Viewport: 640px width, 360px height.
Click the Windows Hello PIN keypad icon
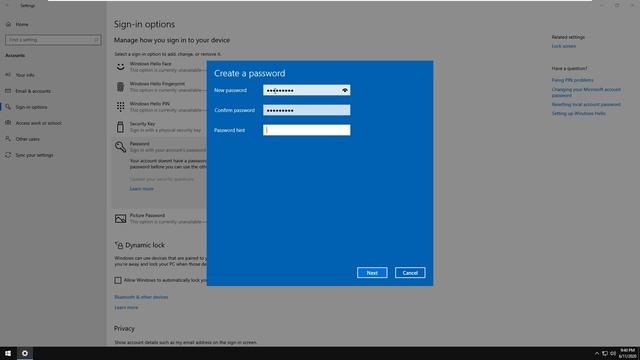point(120,107)
